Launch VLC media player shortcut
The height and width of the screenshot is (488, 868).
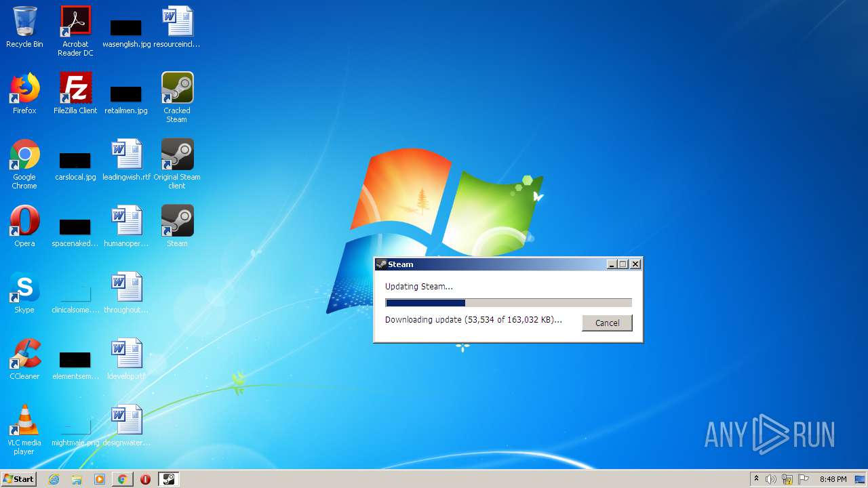[24, 429]
